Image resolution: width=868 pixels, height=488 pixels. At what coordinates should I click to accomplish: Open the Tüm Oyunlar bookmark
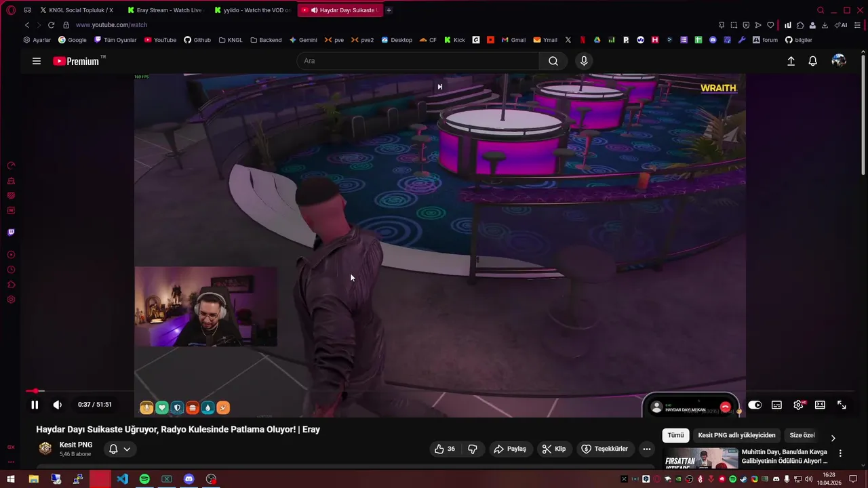(x=115, y=40)
